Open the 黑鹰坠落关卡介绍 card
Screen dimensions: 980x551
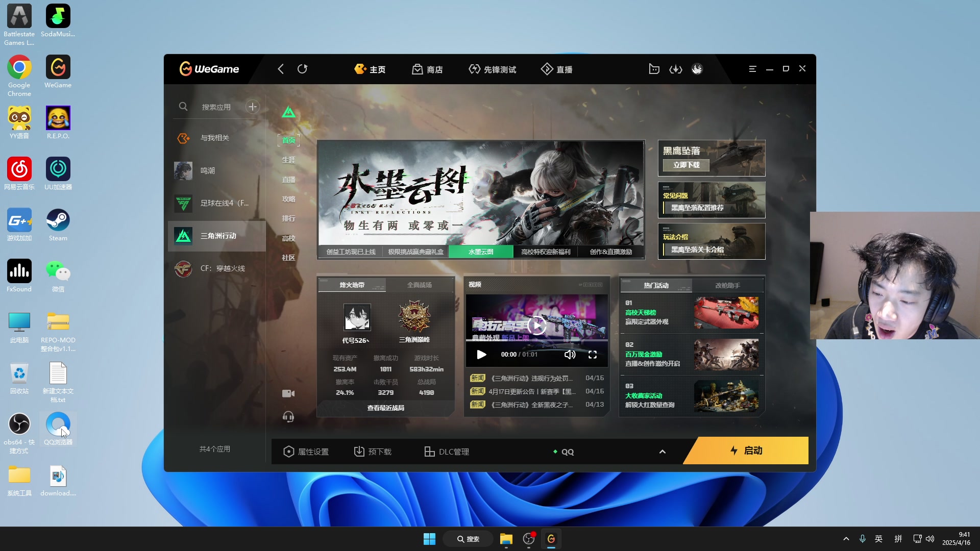(x=712, y=241)
